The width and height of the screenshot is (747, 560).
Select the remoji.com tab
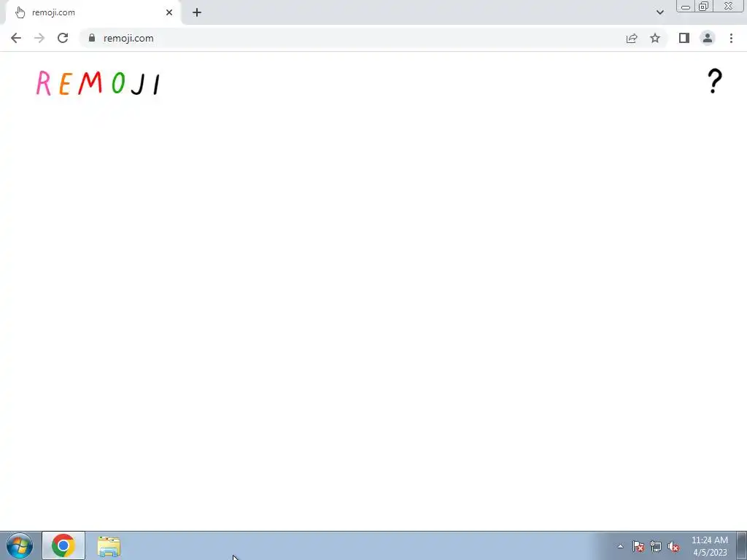coord(93,12)
